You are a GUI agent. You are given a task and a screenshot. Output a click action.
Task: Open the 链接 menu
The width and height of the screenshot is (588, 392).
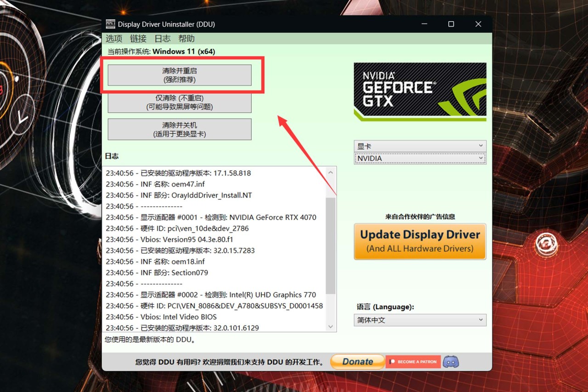(x=138, y=39)
